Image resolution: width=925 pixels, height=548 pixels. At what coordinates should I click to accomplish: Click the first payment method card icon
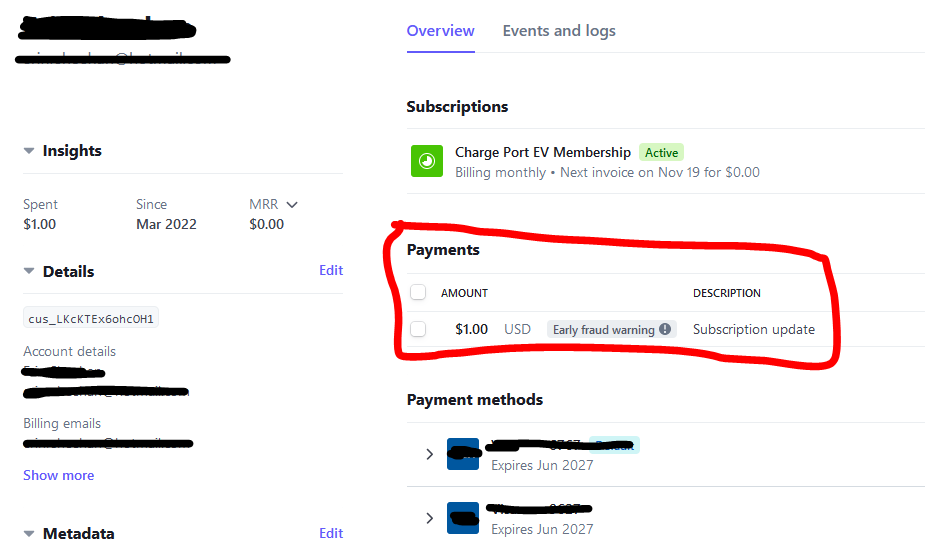tap(462, 454)
